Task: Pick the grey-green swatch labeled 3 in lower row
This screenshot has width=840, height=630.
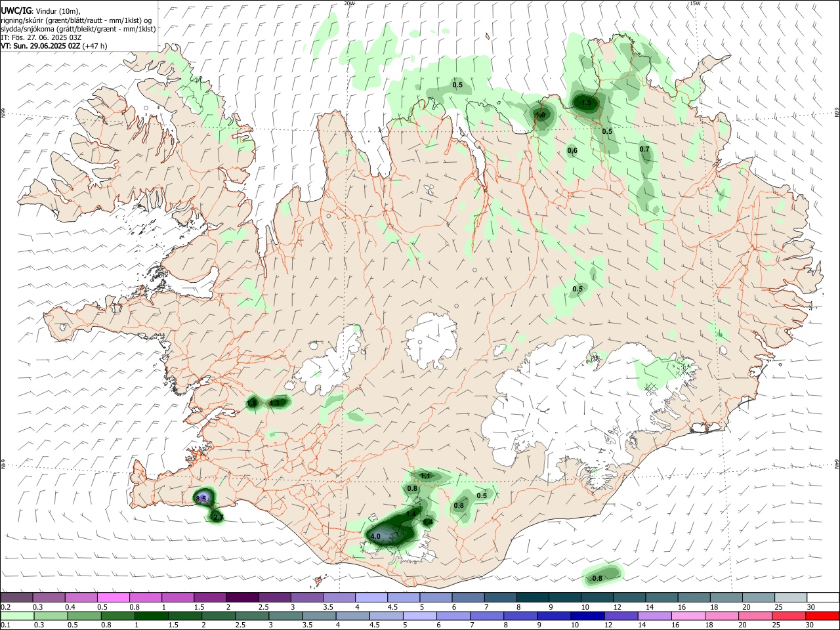Action: (x=286, y=616)
